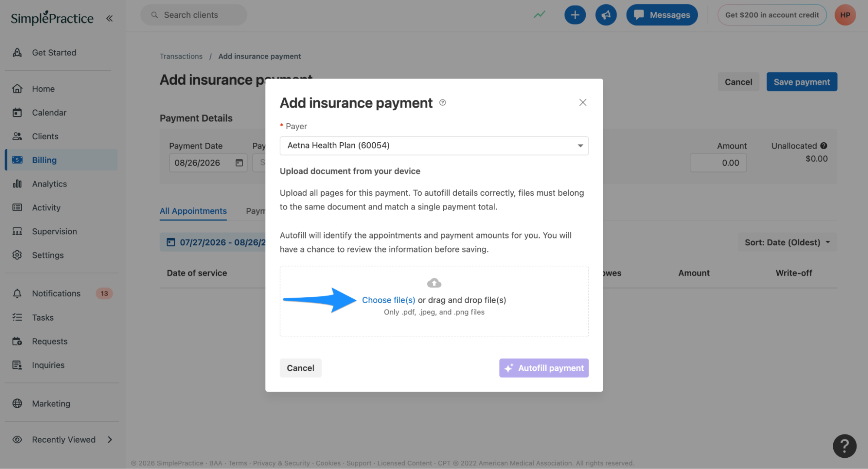Screen dimensions: 868x469
Task: Click the blue plus create button
Action: 575,15
